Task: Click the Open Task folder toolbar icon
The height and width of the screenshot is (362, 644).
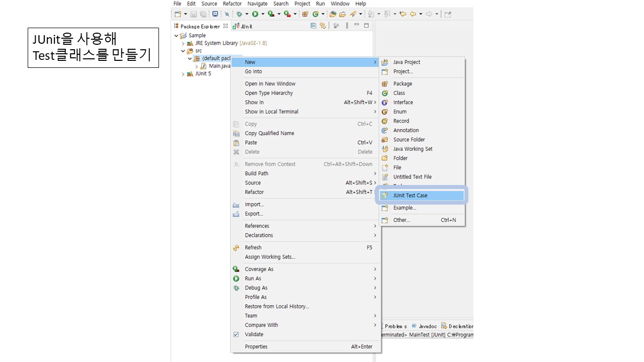Action: 343,14
